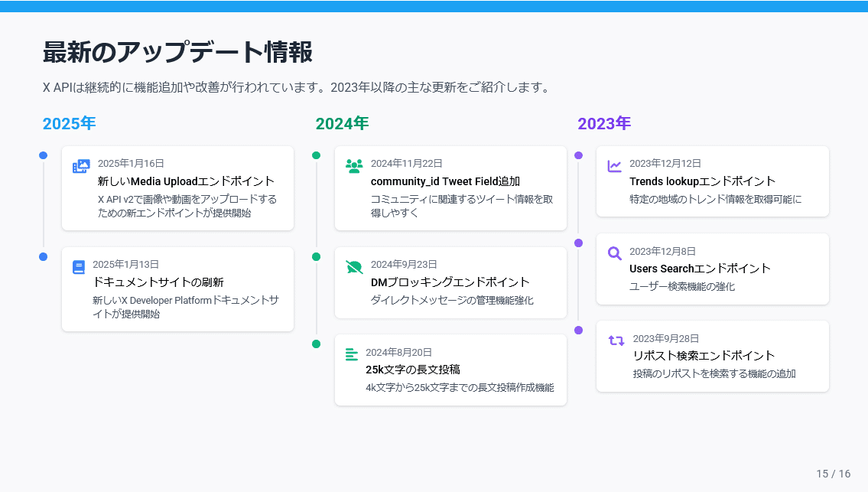
Task: Click description コミュニティに関連するツイート情報
Action: [462, 206]
